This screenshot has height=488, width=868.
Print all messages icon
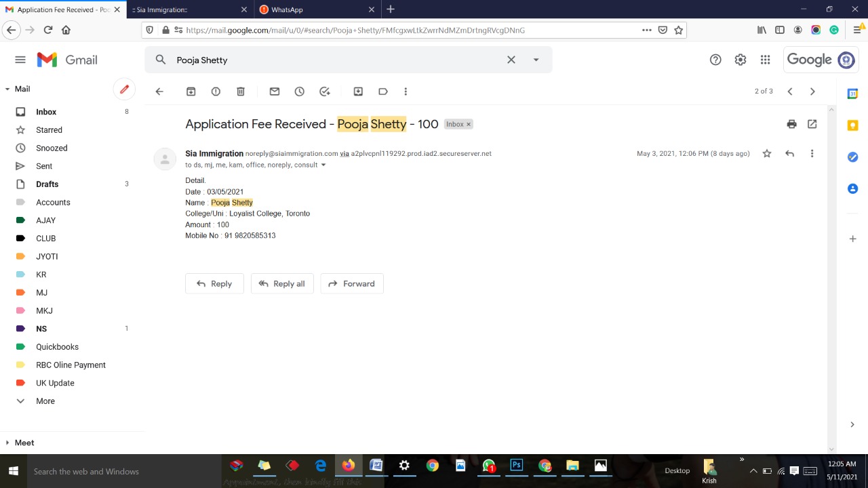pos(791,124)
